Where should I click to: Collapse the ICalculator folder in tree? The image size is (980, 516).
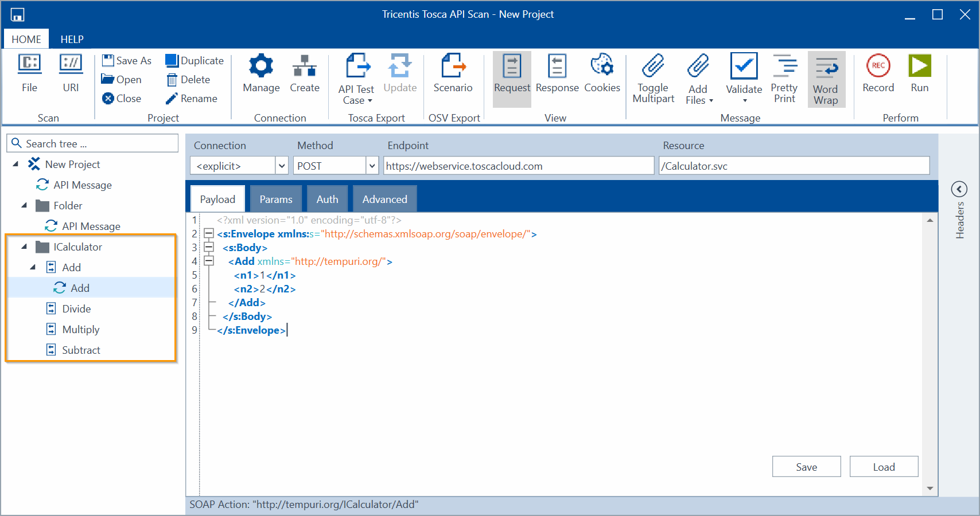[x=24, y=247]
